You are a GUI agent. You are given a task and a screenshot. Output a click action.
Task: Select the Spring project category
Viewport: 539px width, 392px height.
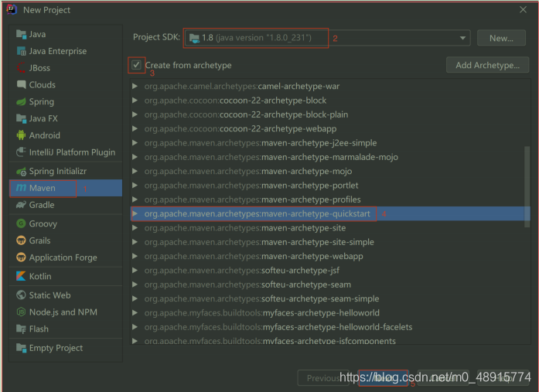pos(66,102)
